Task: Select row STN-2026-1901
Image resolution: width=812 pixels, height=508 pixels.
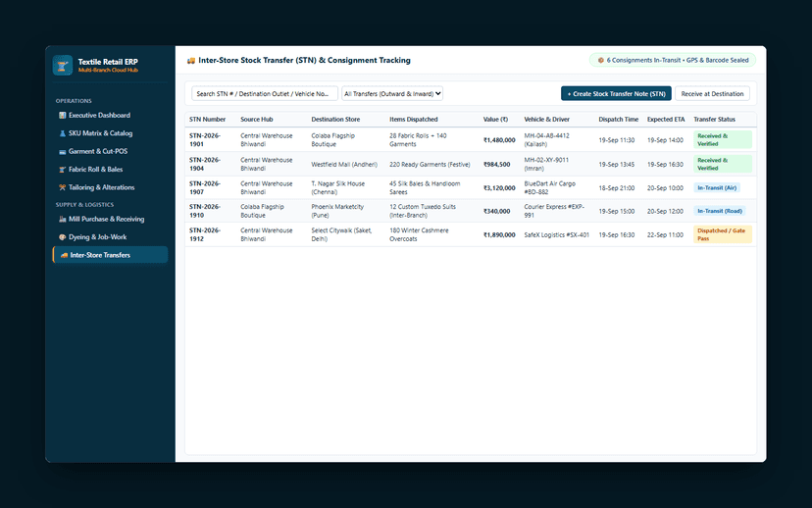Action: 471,140
